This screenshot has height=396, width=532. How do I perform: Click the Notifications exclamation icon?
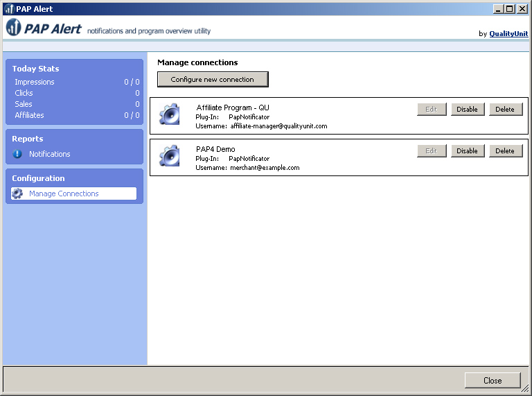[x=17, y=154]
